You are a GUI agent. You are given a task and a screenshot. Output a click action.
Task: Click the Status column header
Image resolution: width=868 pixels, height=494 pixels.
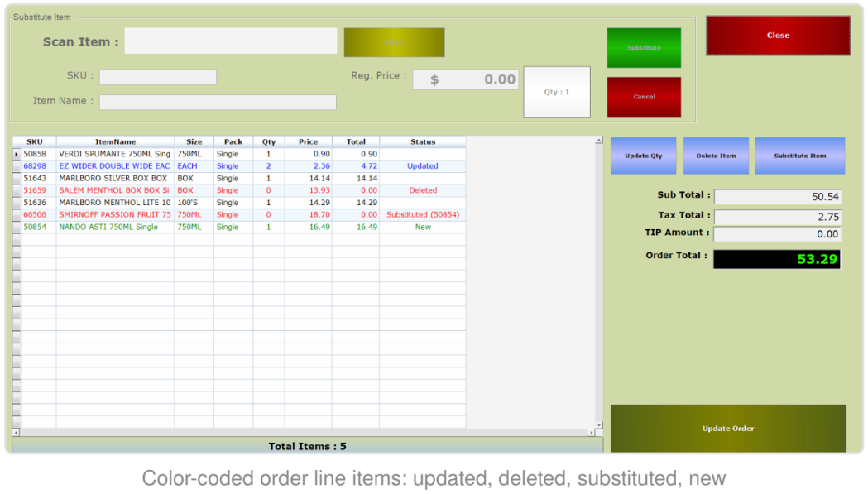[x=423, y=141]
